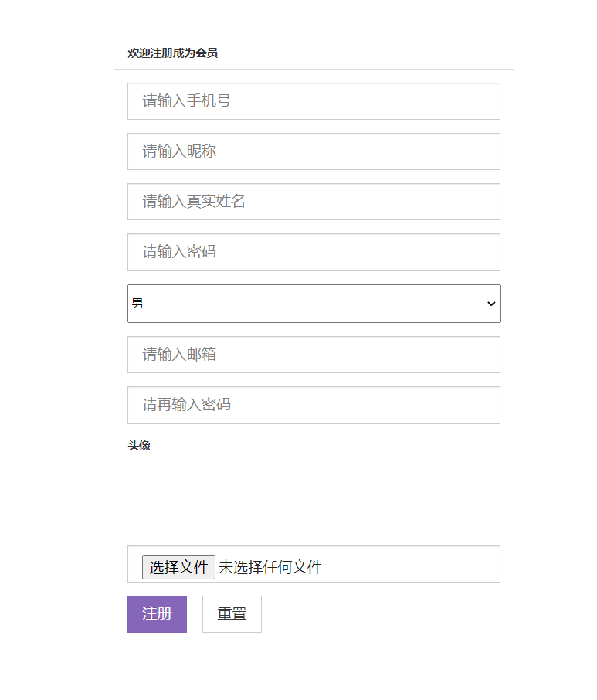Click the 请输入昵称 nickname field
The width and height of the screenshot is (597, 700).
click(x=313, y=151)
